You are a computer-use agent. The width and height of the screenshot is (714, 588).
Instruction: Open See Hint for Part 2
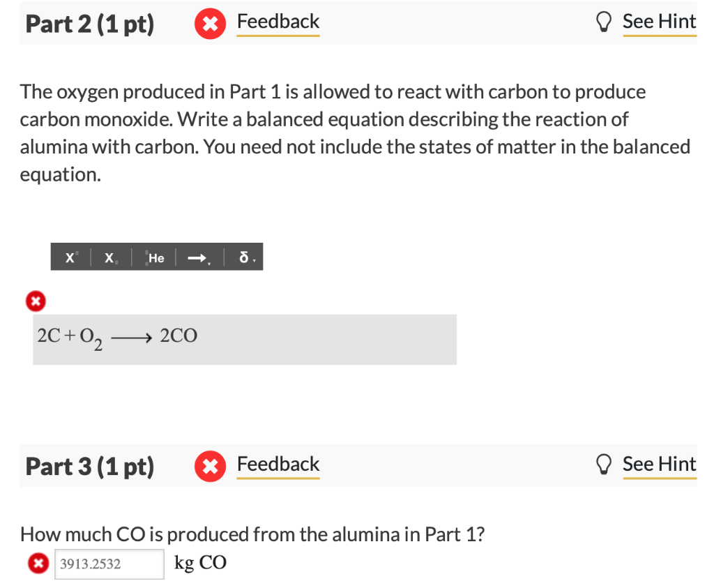pyautogui.click(x=658, y=22)
